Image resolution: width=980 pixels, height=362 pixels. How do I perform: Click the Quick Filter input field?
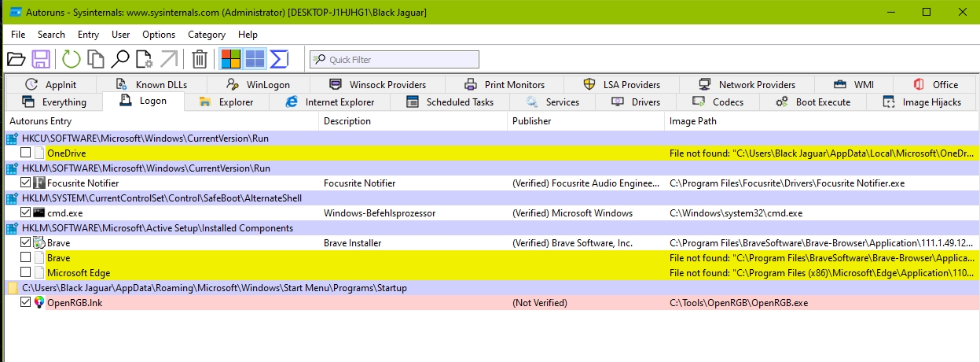tap(395, 59)
